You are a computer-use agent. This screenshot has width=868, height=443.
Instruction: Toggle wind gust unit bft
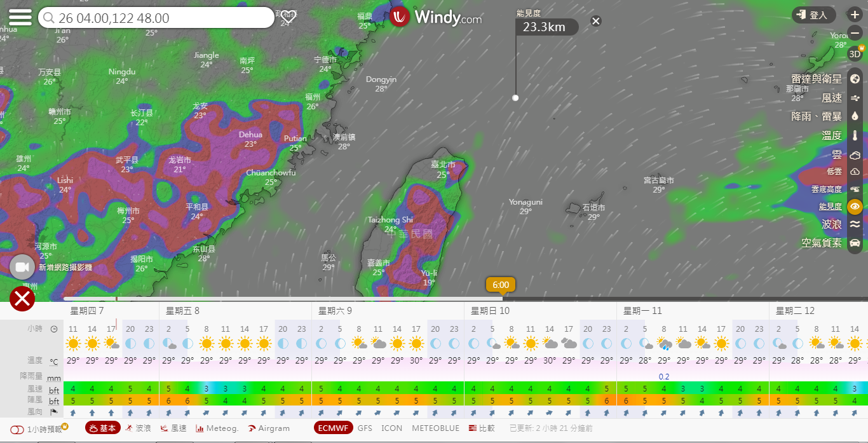coord(54,402)
